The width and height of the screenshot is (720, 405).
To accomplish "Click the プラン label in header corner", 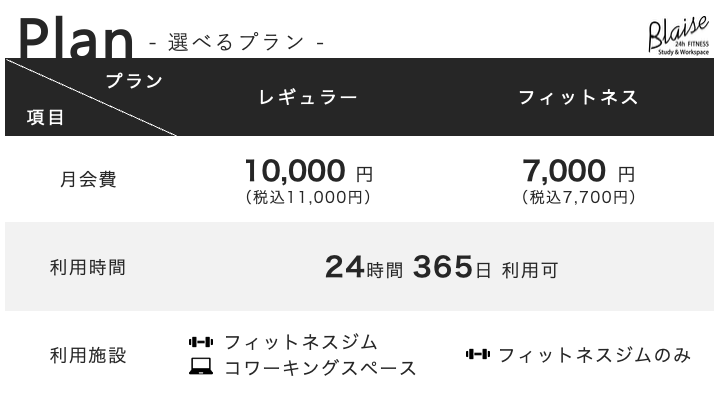I will (134, 81).
